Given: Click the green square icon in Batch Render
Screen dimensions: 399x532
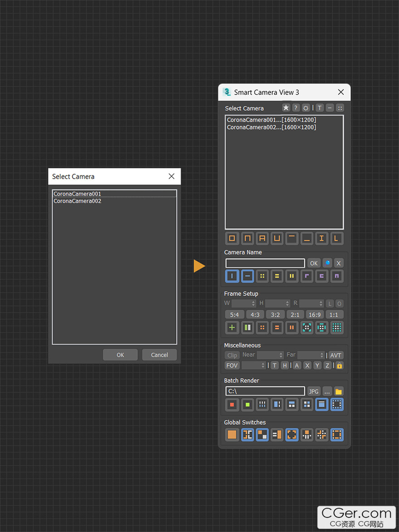Looking at the screenshot, I should (248, 405).
